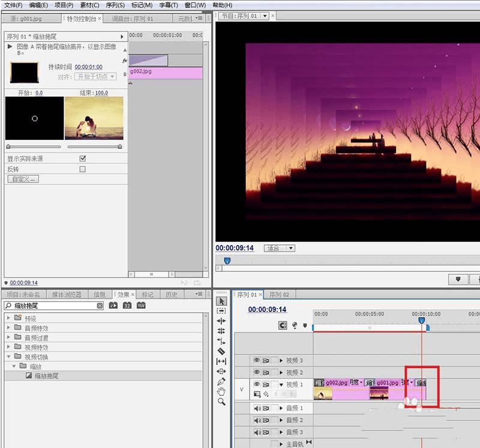Switch to the 序列 02 tab
Viewport: 480px width, 448px height.
[x=279, y=295]
